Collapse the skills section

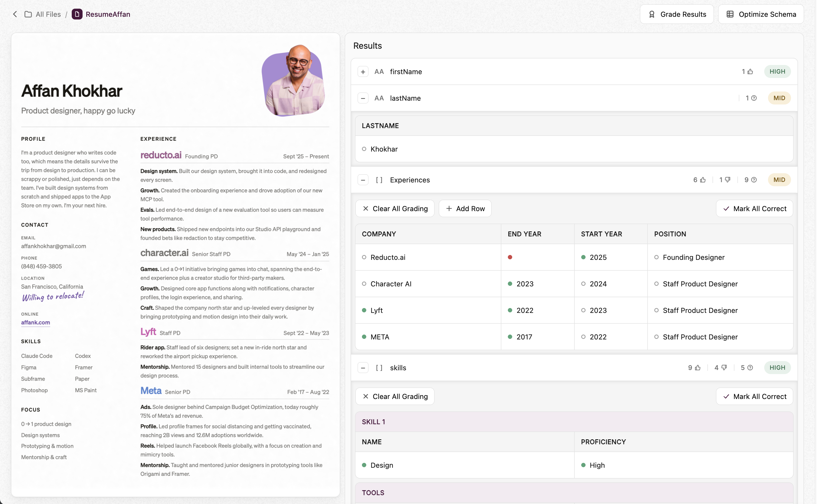363,367
